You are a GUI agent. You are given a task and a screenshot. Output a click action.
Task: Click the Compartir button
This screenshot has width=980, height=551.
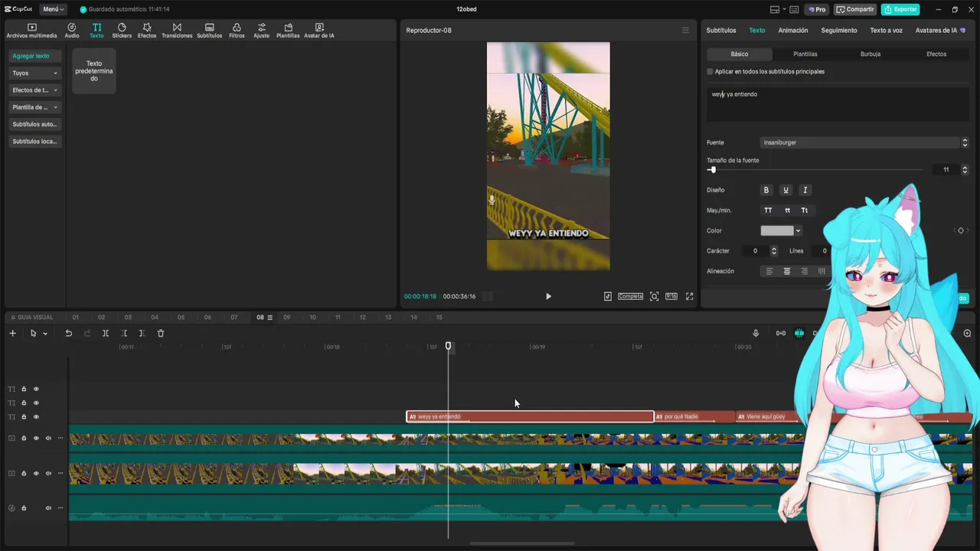pyautogui.click(x=856, y=9)
